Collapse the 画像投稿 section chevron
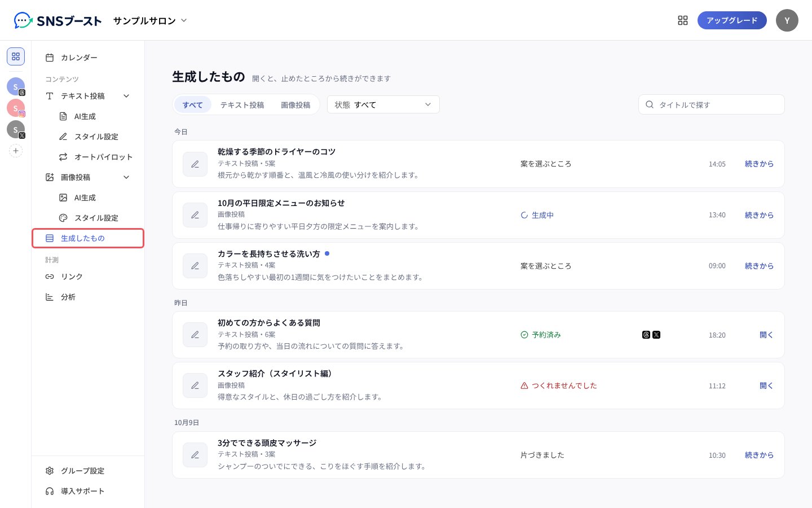The height and width of the screenshot is (508, 812). pos(126,177)
